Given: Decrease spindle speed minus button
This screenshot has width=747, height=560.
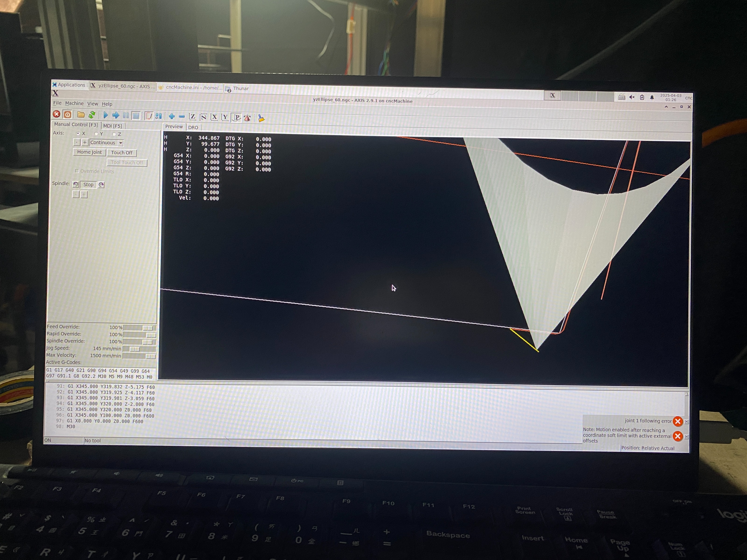Looking at the screenshot, I should coord(76,194).
